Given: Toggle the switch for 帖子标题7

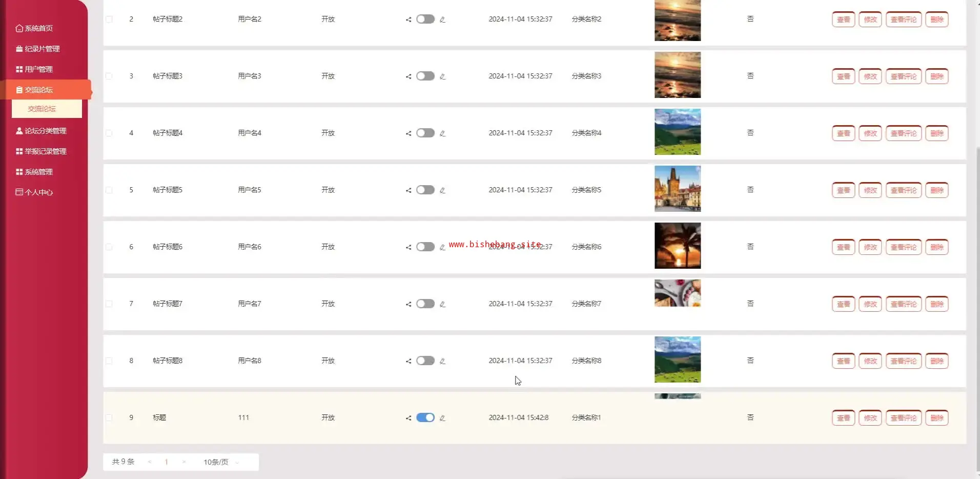Looking at the screenshot, I should point(425,304).
